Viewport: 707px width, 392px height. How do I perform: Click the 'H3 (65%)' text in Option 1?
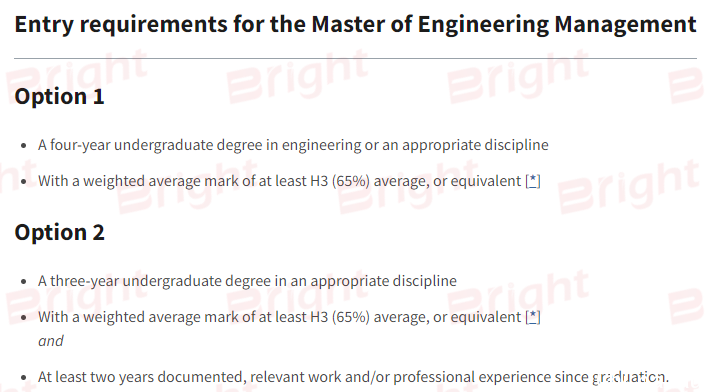(x=340, y=181)
